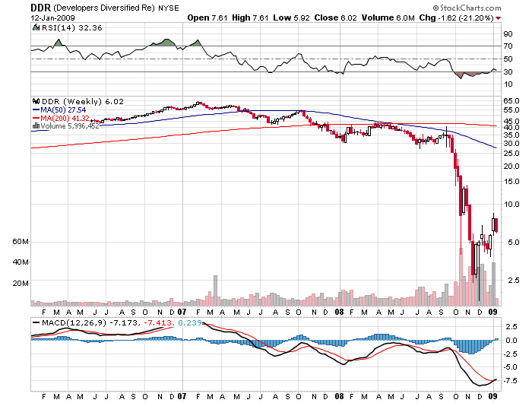Click the NYSE exchange label
Image resolution: width=532 pixels, height=403 pixels.
tap(169, 8)
